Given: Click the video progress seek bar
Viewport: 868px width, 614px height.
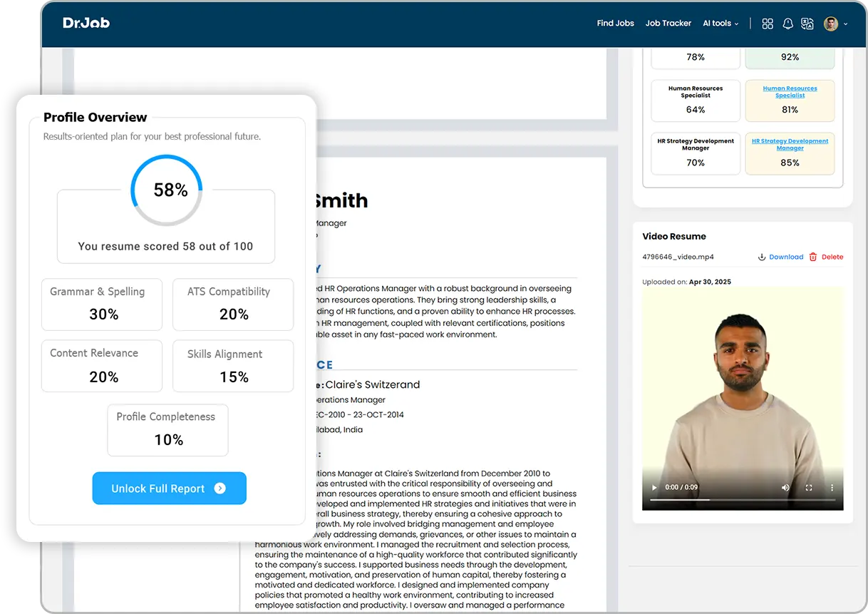Looking at the screenshot, I should click(743, 500).
